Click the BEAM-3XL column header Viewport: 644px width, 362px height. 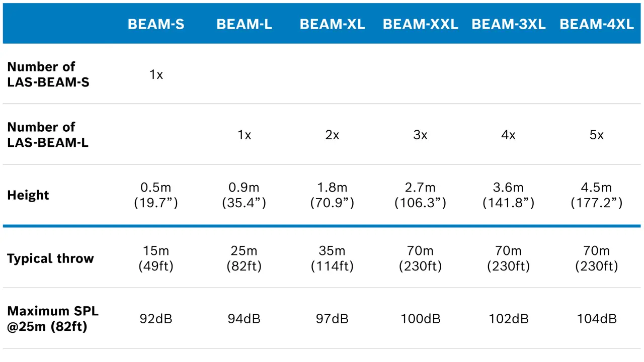(x=508, y=24)
